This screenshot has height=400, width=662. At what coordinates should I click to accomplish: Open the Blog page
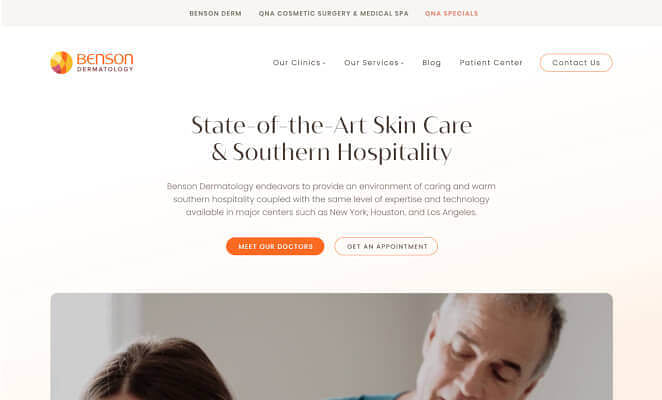[x=431, y=63]
